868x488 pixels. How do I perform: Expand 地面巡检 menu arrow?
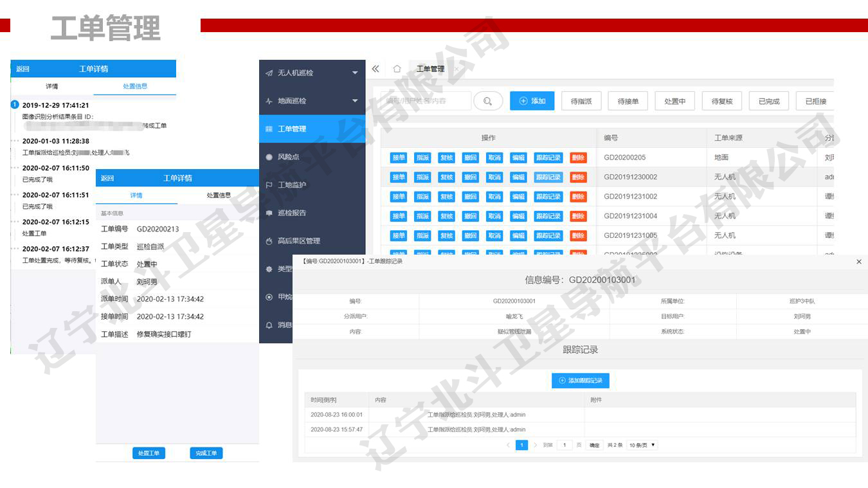click(355, 101)
